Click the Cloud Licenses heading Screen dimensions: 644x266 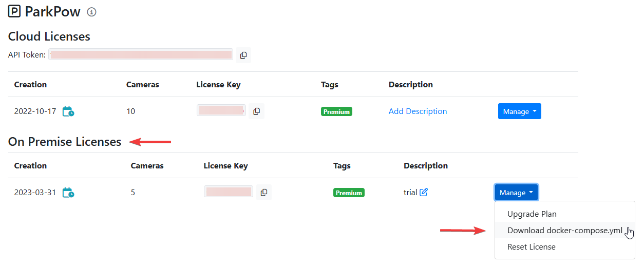click(49, 36)
